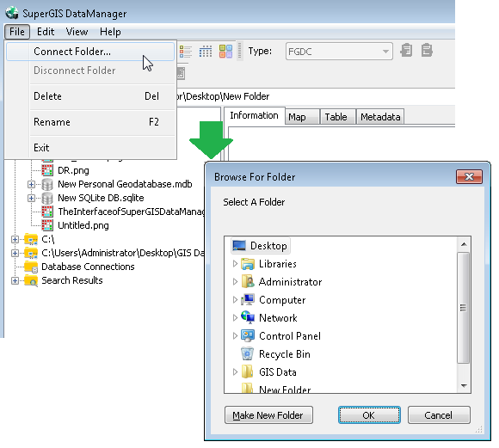Open the Edit menu

[x=46, y=32]
